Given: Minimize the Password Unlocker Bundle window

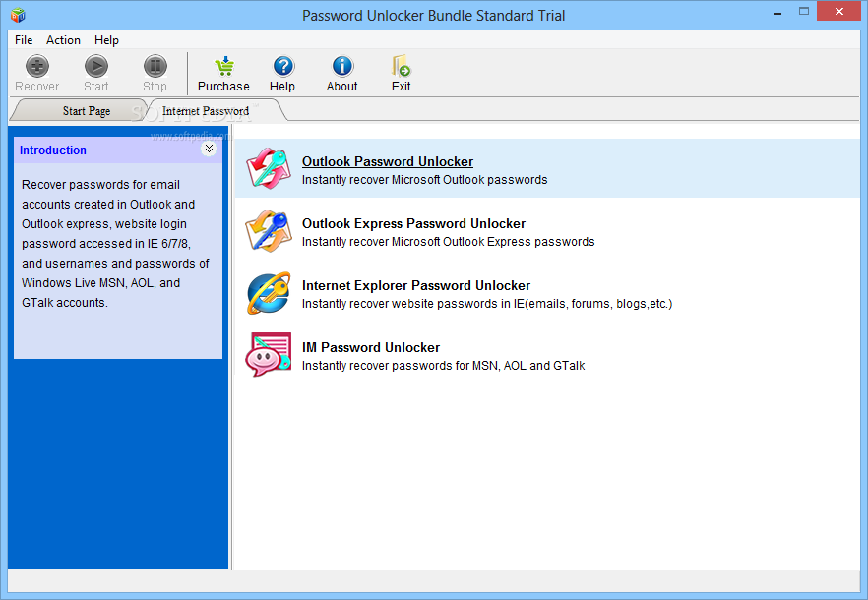Looking at the screenshot, I should click(x=777, y=12).
